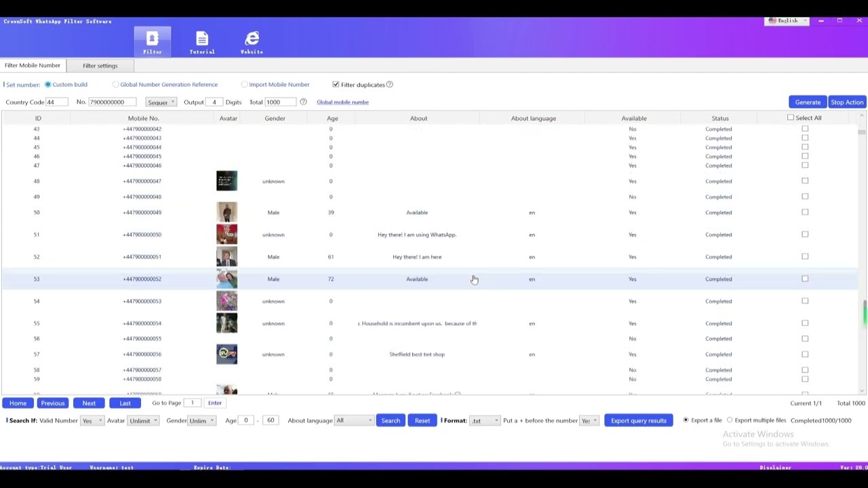Click avatar thumbnail in row 50

pos(226,212)
